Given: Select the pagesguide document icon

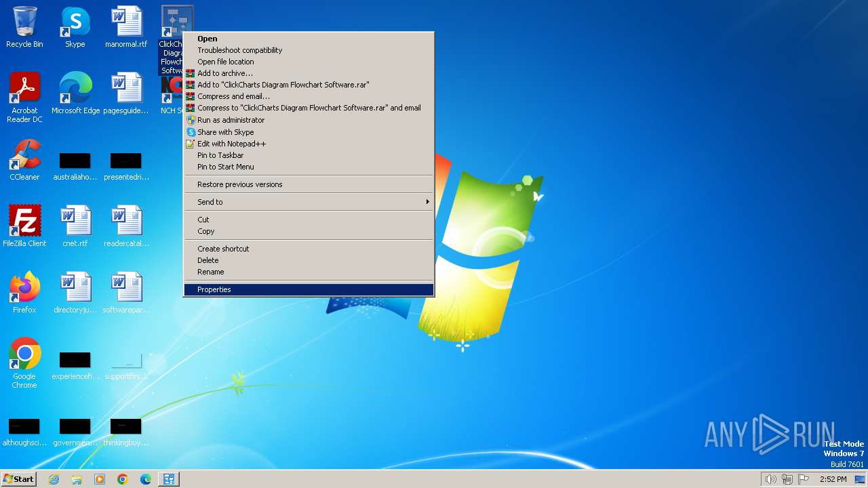Looking at the screenshot, I should point(126,94).
